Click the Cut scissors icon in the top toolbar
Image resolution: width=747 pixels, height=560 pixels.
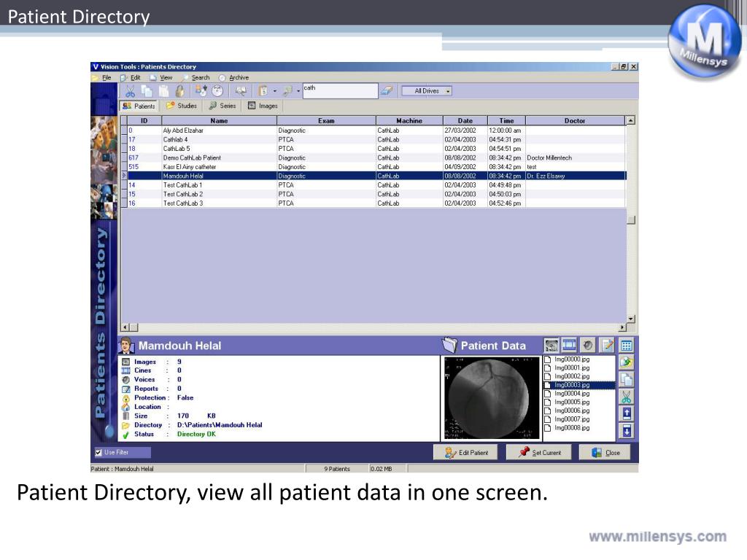(130, 91)
